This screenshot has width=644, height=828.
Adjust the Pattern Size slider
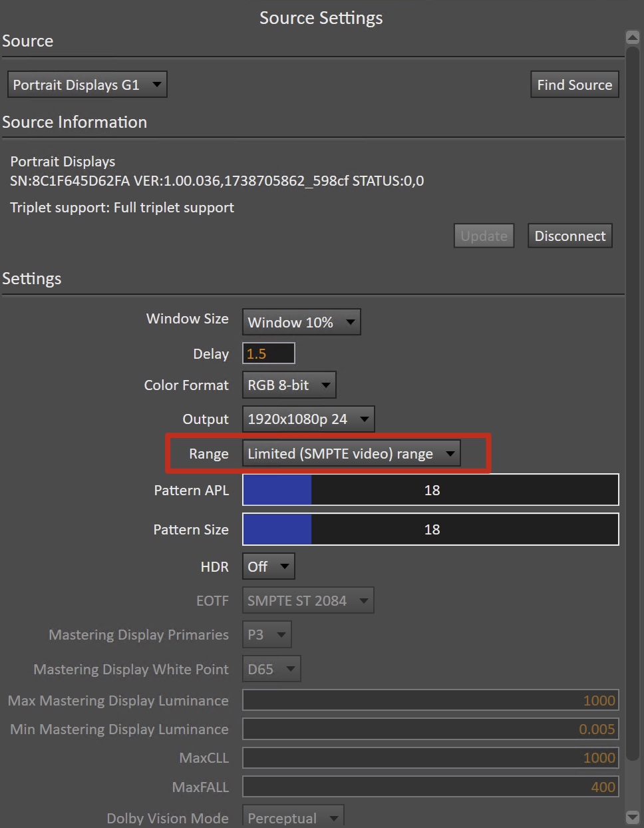click(x=430, y=529)
